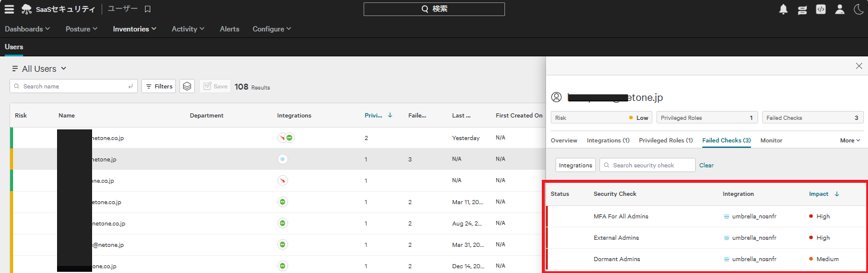Open the chat messages icon
Image resolution: width=868 pixels, height=273 pixels.
[x=802, y=9]
